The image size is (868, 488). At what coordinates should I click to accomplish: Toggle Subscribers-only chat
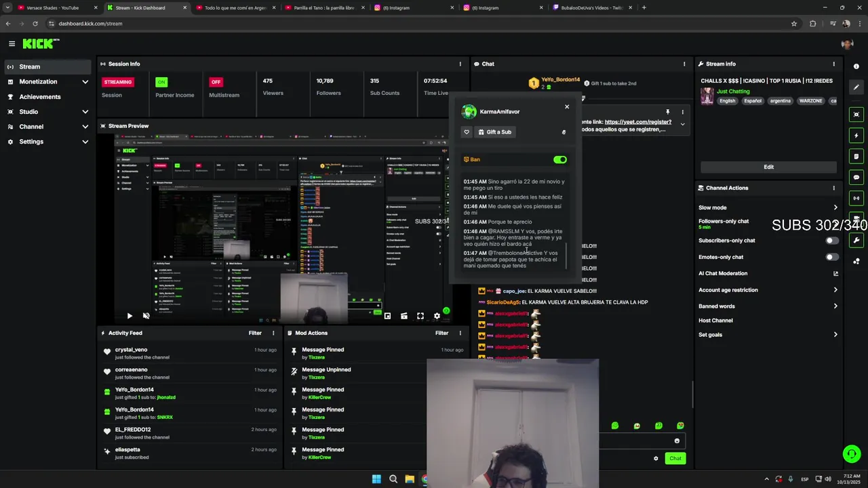[x=831, y=241]
